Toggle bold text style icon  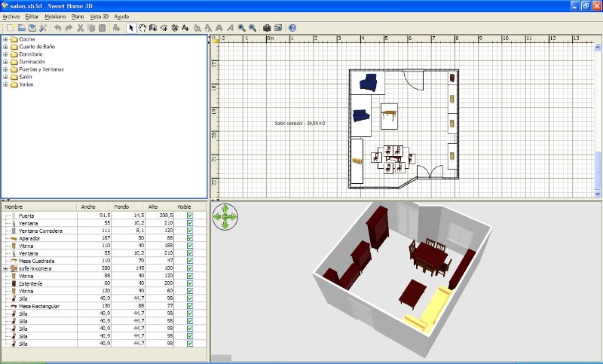(x=219, y=28)
